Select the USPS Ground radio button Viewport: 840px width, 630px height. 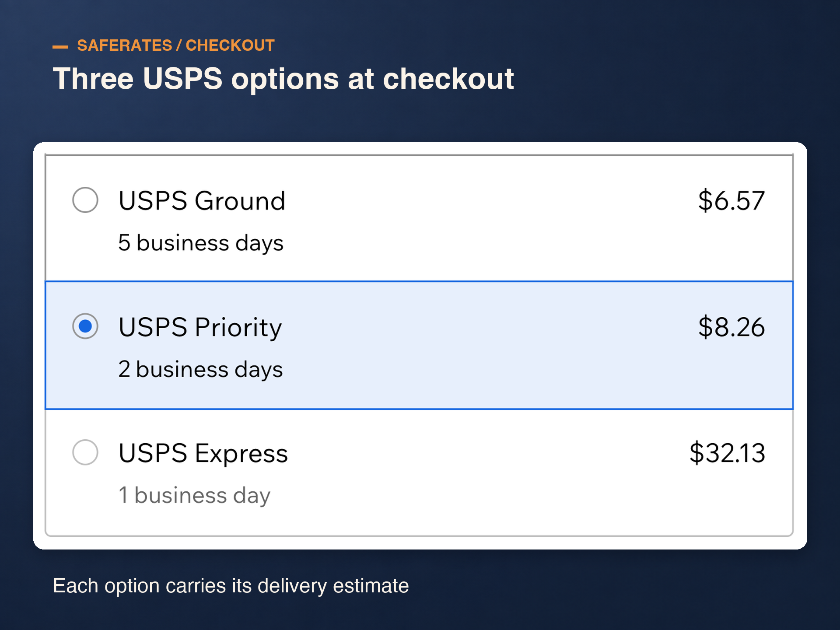click(x=85, y=200)
